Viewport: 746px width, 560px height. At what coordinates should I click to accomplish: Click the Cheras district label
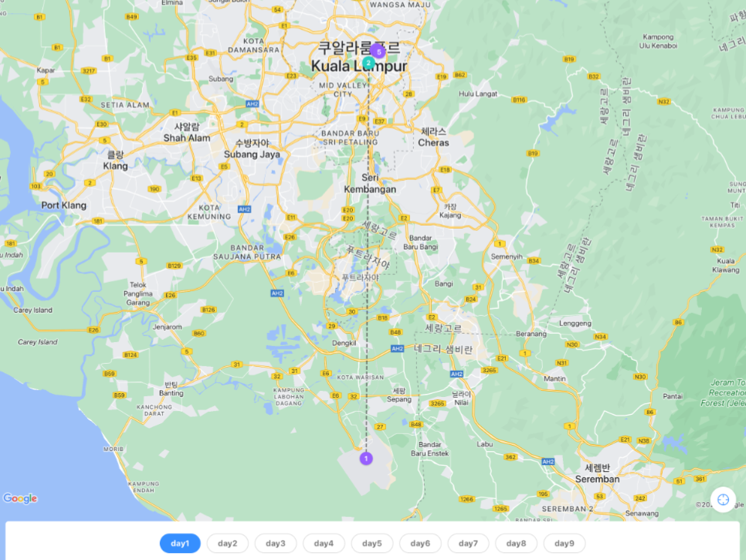433,137
